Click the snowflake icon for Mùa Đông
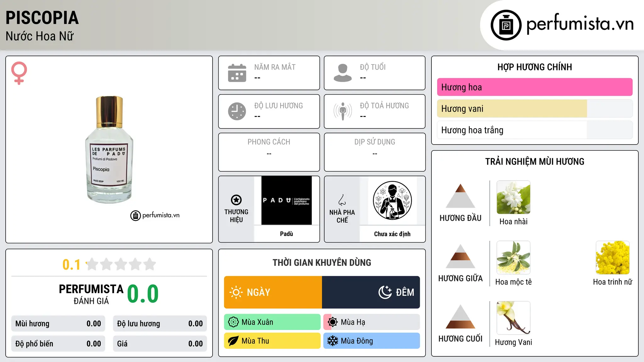 [332, 341]
